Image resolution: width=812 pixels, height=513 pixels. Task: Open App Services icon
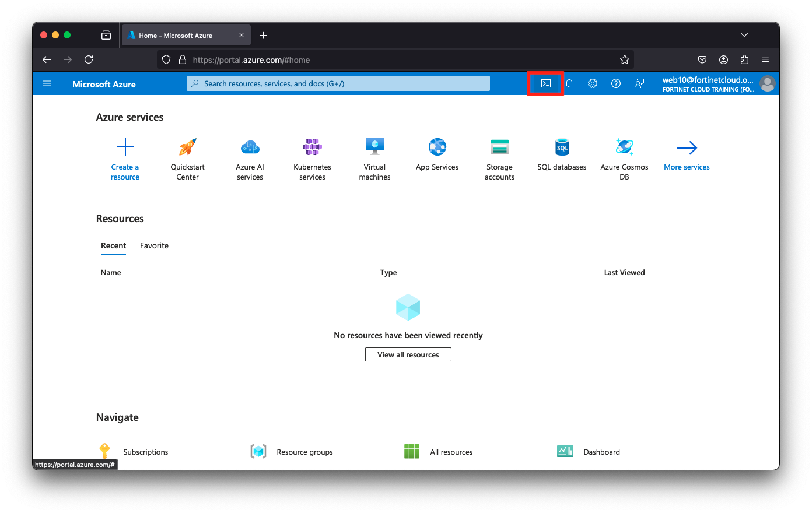click(x=437, y=147)
